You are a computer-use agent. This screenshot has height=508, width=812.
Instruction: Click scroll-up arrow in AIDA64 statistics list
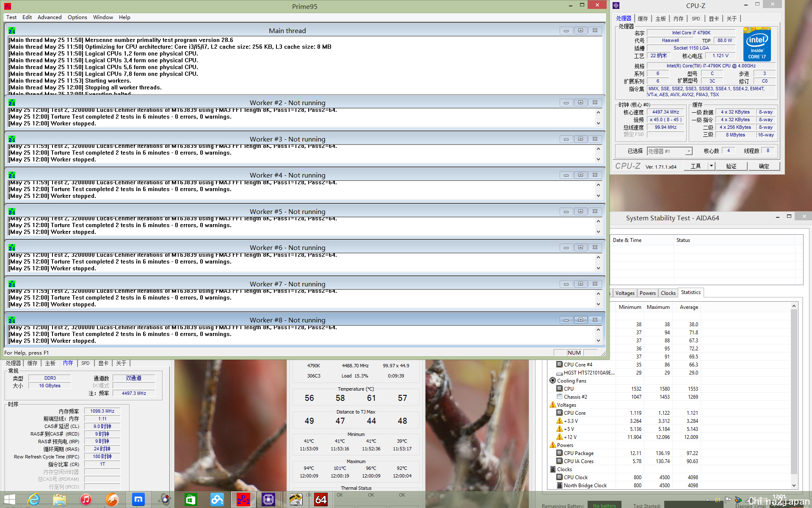(x=794, y=306)
